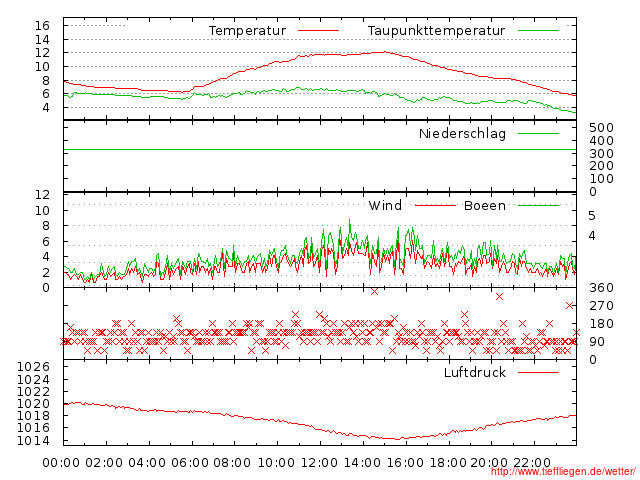Click the Niederschlag legend label
The image size is (640, 480).
(462, 133)
